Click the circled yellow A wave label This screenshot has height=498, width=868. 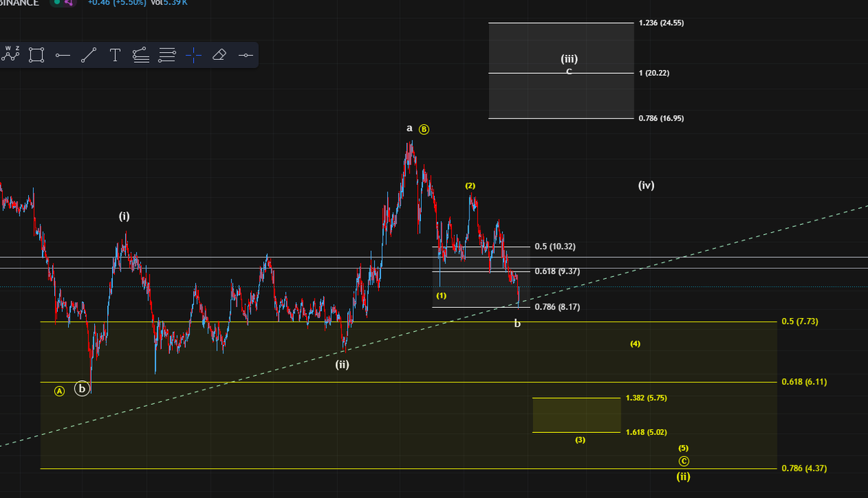(60, 390)
